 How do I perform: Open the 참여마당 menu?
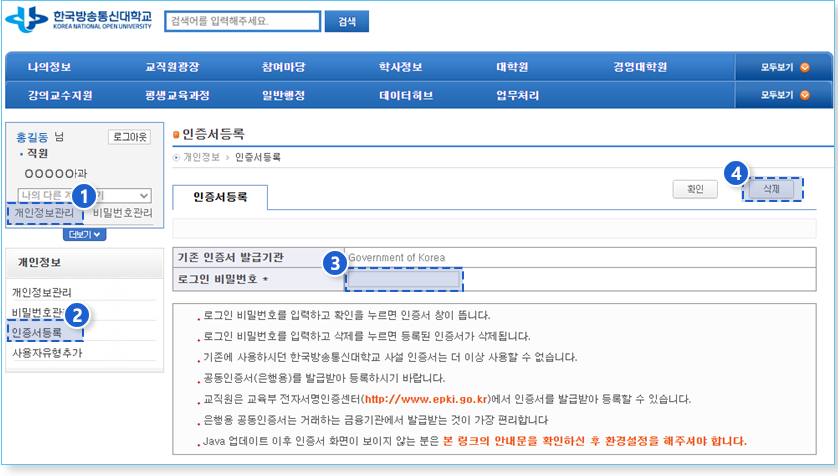click(283, 67)
